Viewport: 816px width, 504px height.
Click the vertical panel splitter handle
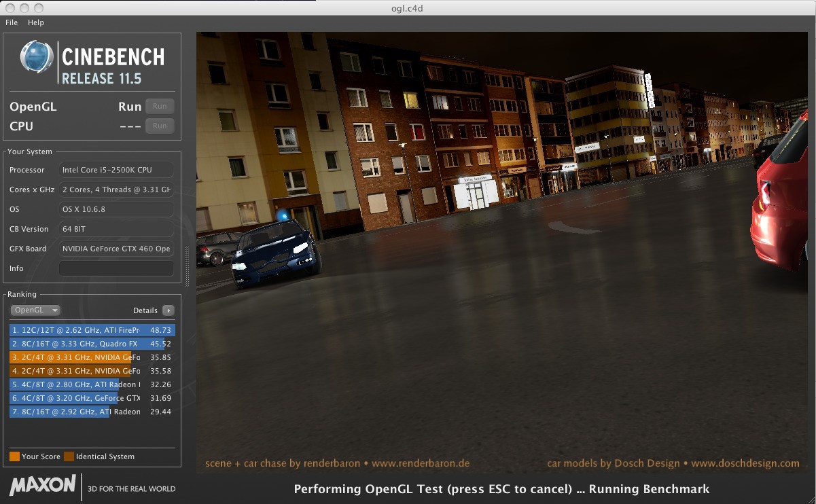coord(188,266)
